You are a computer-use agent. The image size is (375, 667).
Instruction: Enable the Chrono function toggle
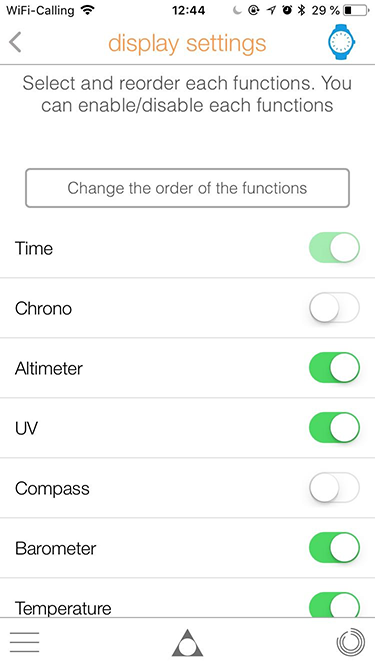click(x=334, y=308)
